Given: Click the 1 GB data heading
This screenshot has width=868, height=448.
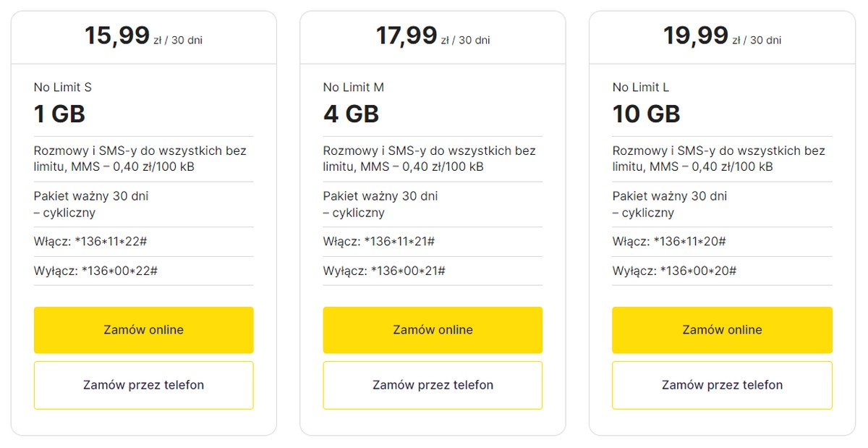Looking at the screenshot, I should pos(59,114).
